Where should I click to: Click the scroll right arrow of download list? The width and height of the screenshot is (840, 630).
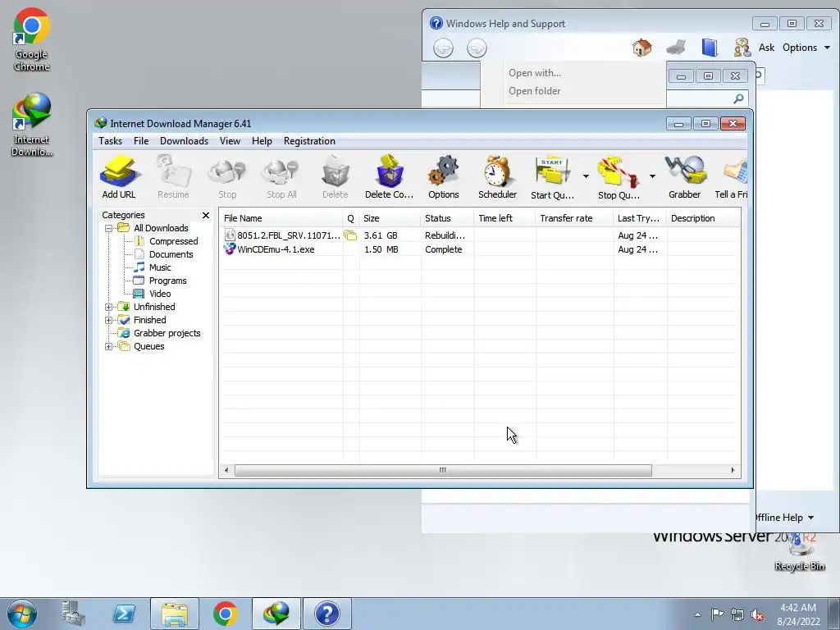[x=733, y=470]
